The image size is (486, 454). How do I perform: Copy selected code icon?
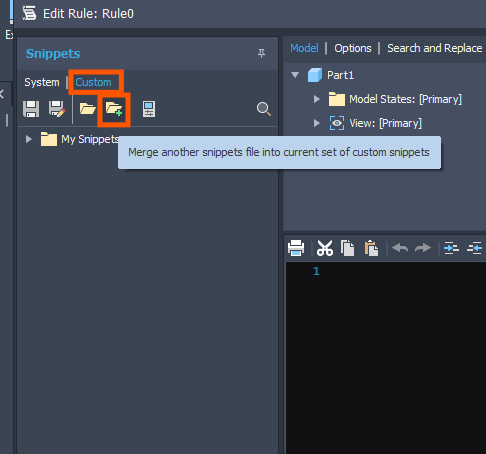pos(347,248)
